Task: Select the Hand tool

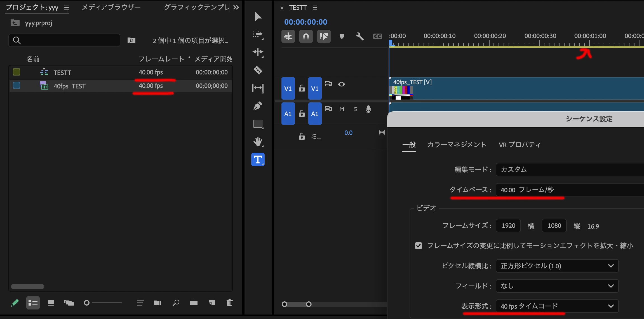Action: pos(258,142)
